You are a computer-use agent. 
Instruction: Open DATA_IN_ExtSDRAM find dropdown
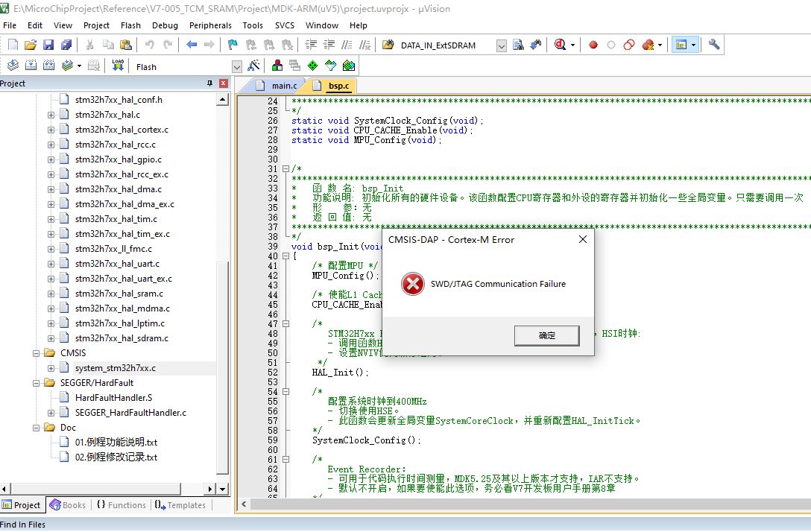pyautogui.click(x=501, y=45)
